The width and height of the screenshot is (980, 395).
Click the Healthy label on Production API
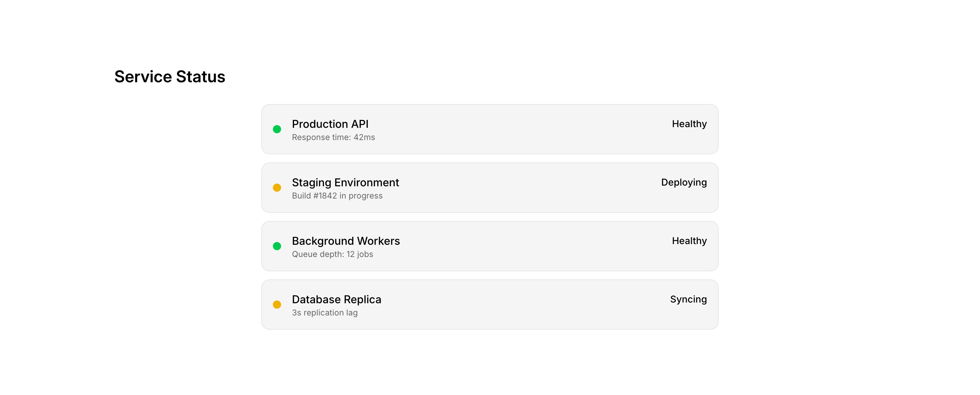[x=689, y=124]
